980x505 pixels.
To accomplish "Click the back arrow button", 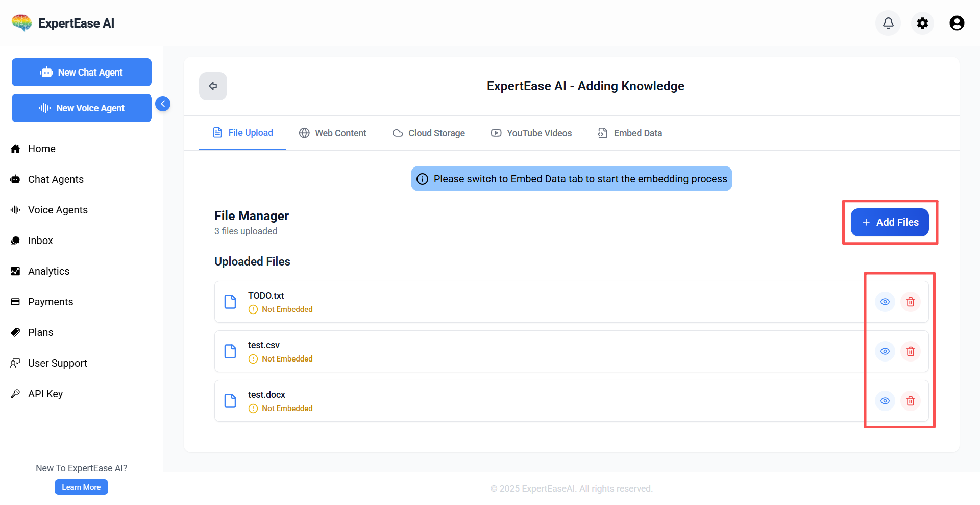I will pyautogui.click(x=213, y=86).
